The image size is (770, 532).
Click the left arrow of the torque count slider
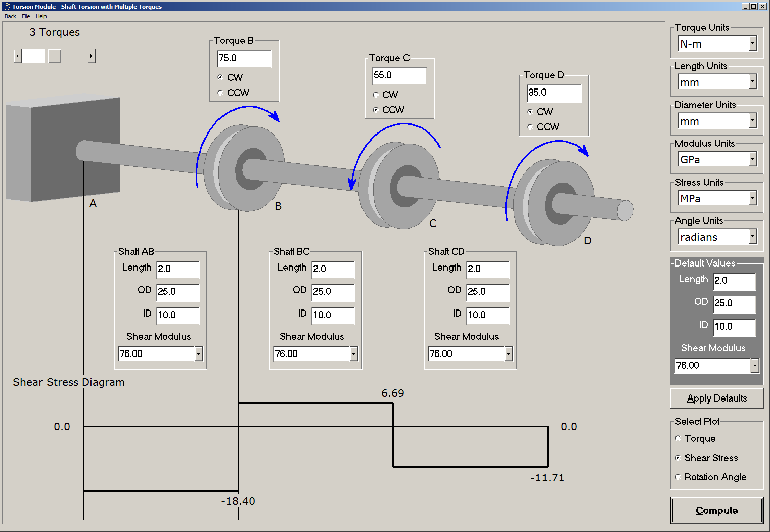click(x=18, y=56)
